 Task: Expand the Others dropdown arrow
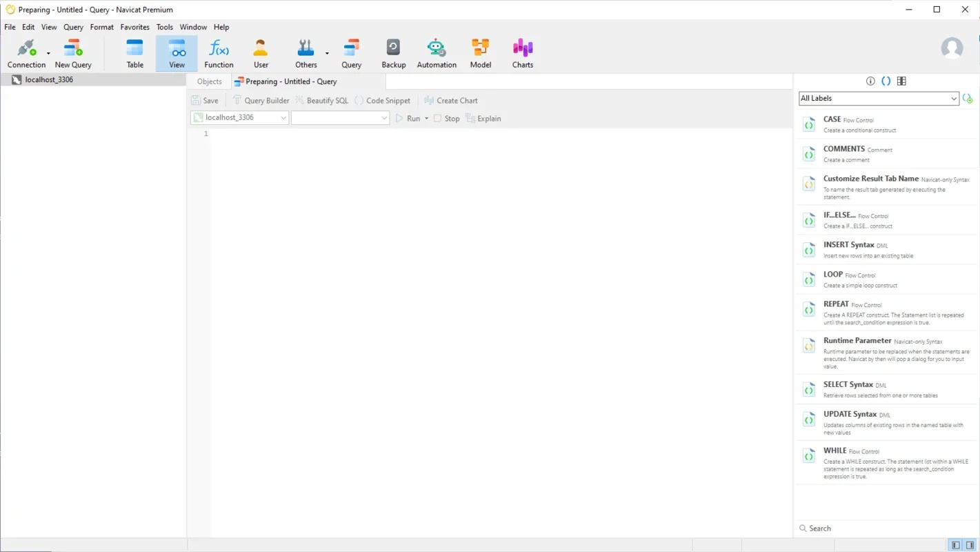[327, 53]
